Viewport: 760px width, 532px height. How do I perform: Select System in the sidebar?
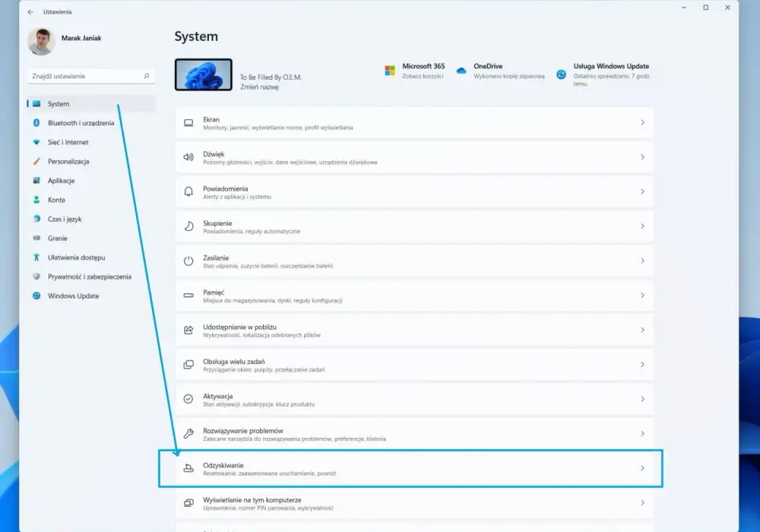(90, 103)
